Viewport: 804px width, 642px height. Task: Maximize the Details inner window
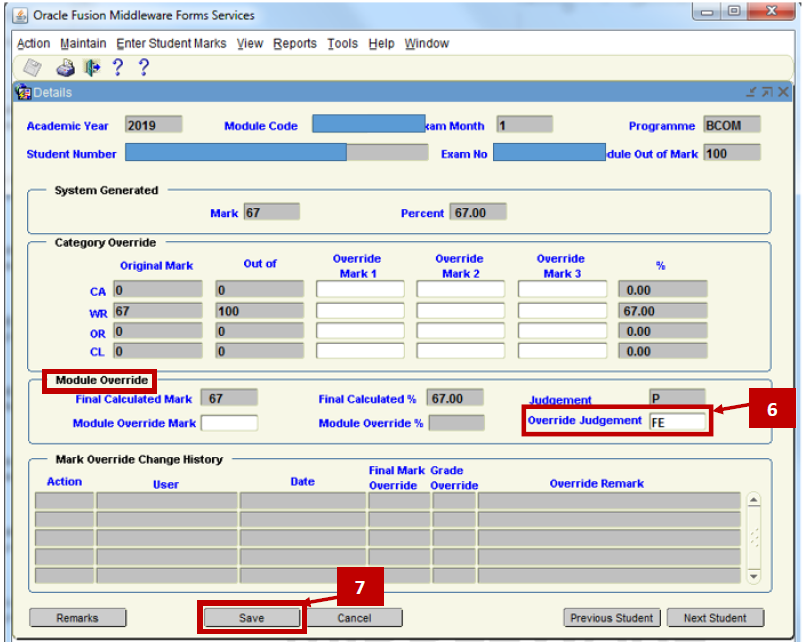[767, 92]
